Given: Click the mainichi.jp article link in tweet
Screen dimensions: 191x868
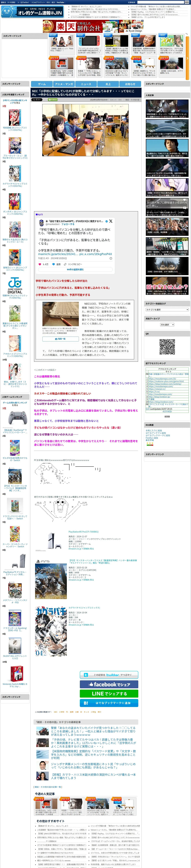Looking at the screenshot, I should 58,254.
